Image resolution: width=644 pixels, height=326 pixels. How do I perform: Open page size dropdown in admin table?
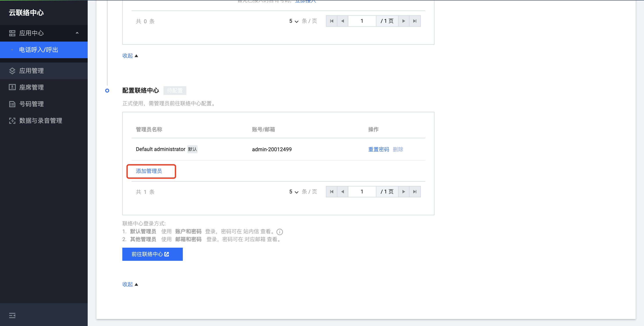click(x=294, y=192)
